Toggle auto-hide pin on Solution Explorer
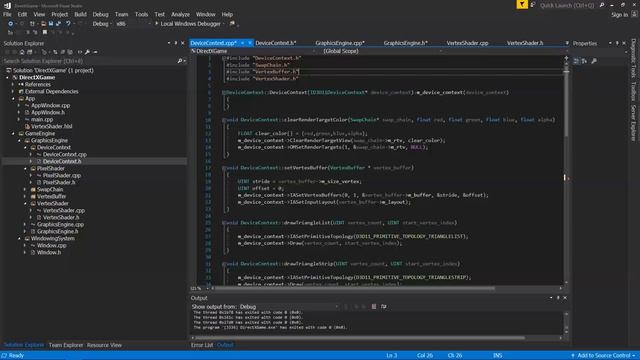The image size is (640, 360). [x=176, y=43]
